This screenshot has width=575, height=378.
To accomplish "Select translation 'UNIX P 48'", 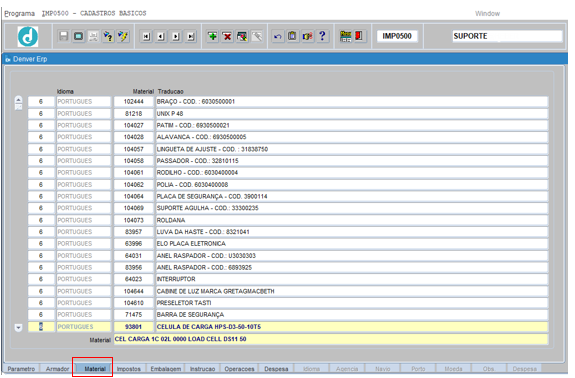I will [352, 114].
